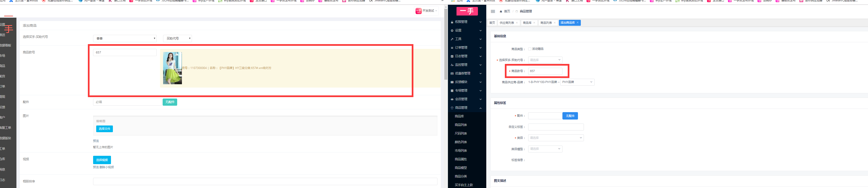Open the 选择买手-买助代号 dropdown in right page
The width and height of the screenshot is (868, 188).
click(x=545, y=60)
